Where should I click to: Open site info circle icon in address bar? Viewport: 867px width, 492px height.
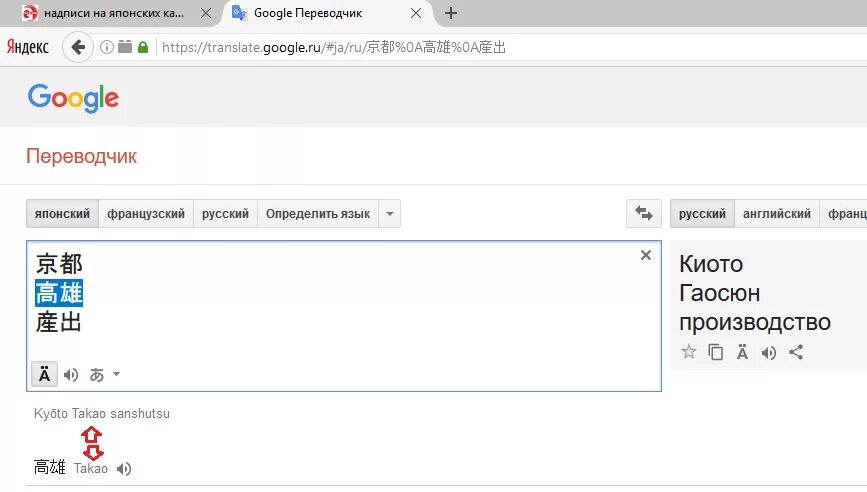pyautogui.click(x=107, y=47)
